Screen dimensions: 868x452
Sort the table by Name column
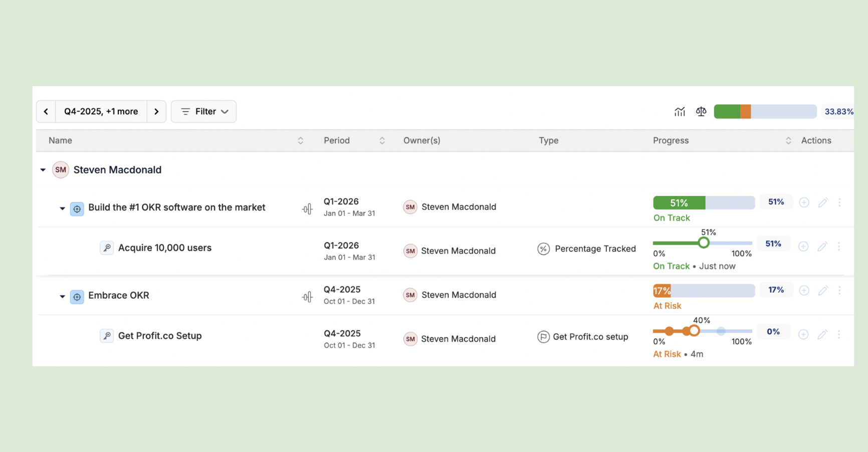coord(301,140)
